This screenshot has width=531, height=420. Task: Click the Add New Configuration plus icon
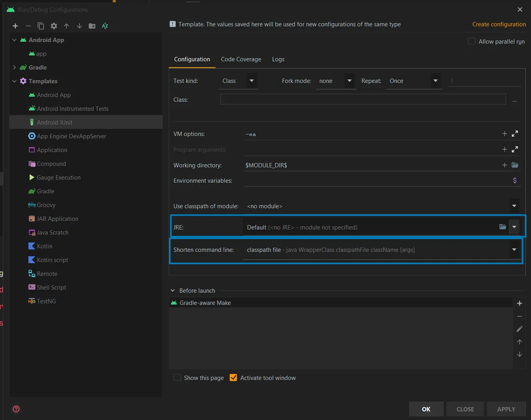pos(15,26)
